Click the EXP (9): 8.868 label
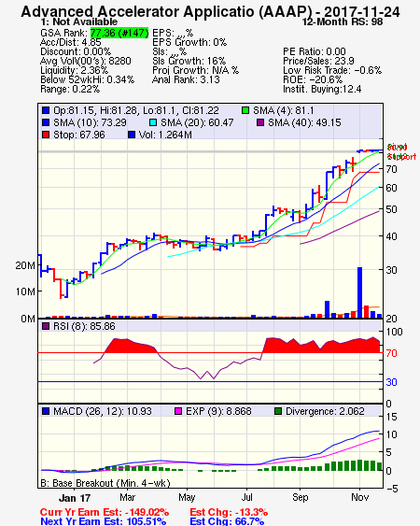The width and height of the screenshot is (420, 526). pos(218,411)
